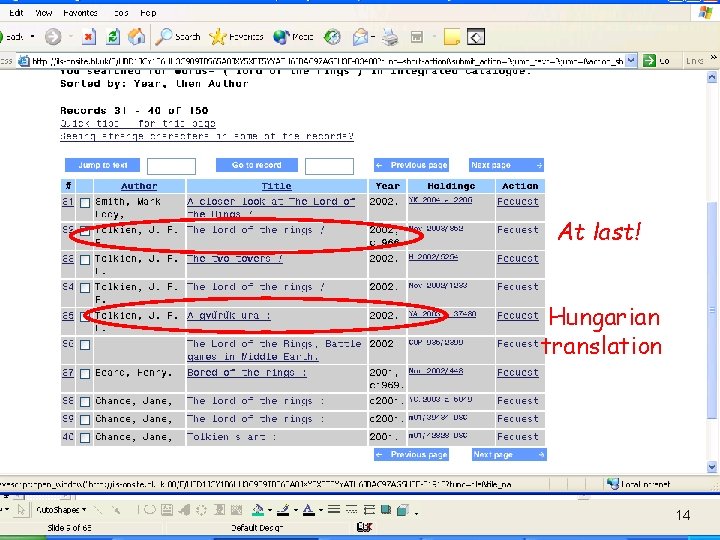
Task: Open the Line Color dropdown arrow
Action: coord(295,510)
